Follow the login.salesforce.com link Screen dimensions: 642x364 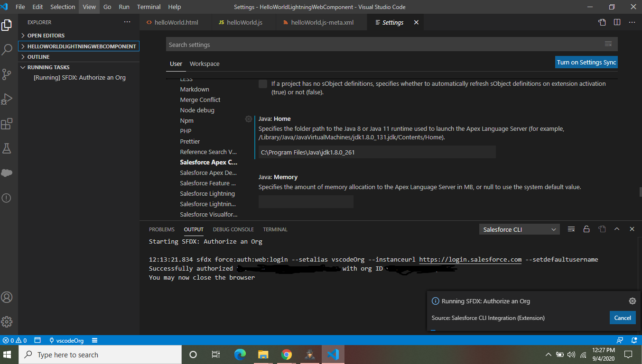click(470, 259)
